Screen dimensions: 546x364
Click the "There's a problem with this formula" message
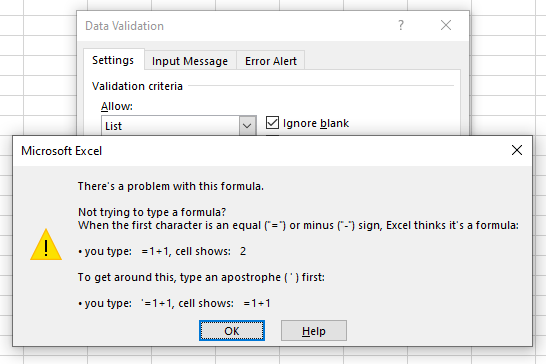171,186
